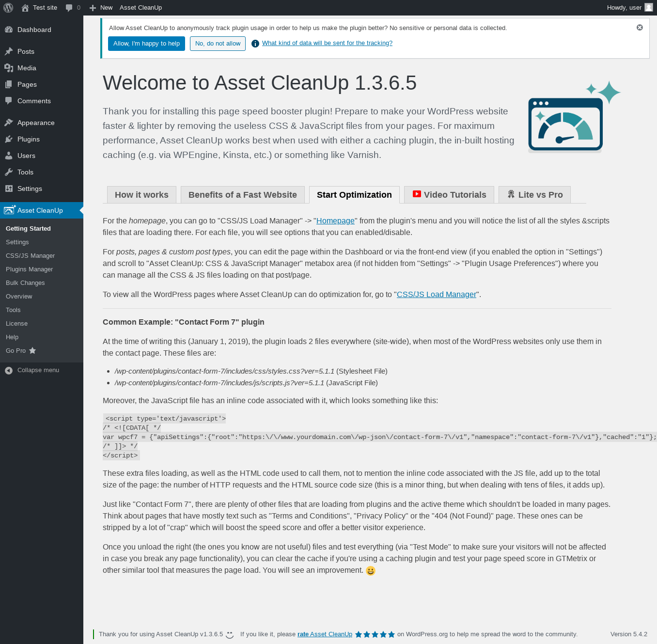This screenshot has width=657, height=644.
Task: Open the Dashboard menu item
Action: (x=34, y=30)
